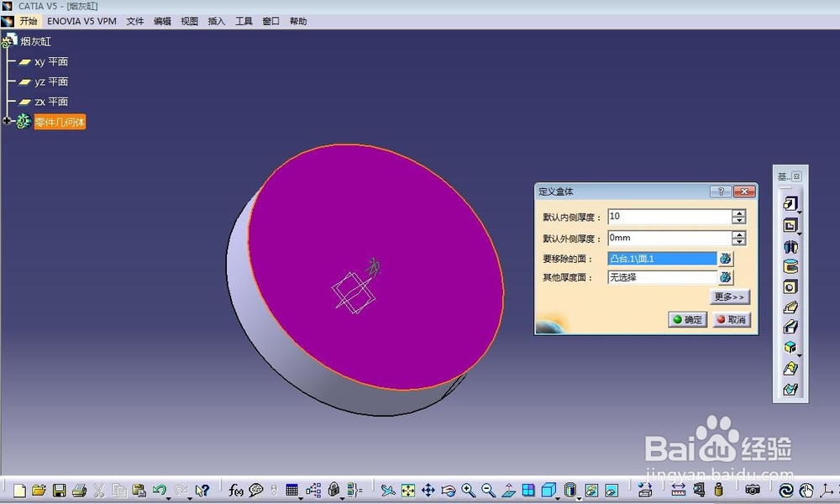Screen dimensions: 840x504
Task: Open the 工具 menu
Action: (244, 21)
